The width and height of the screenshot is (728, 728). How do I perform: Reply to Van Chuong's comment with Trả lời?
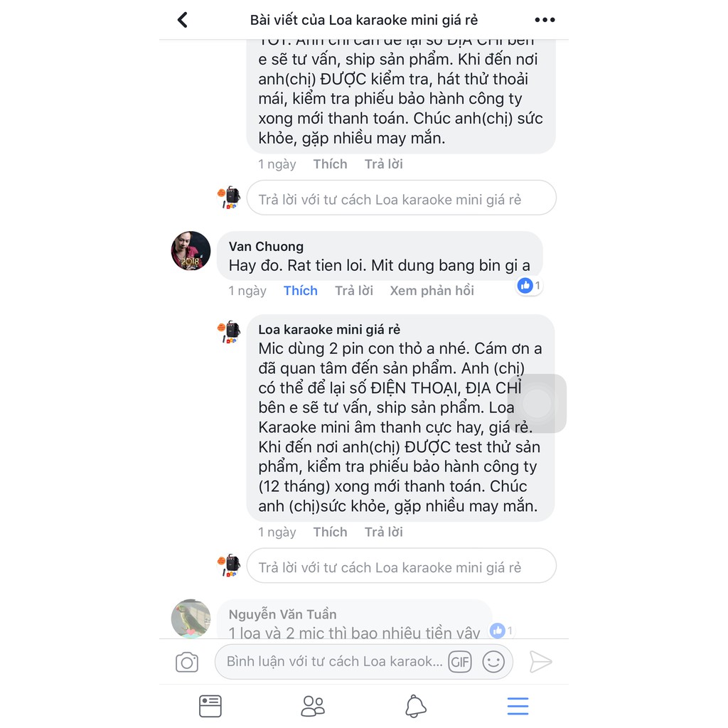(x=354, y=291)
